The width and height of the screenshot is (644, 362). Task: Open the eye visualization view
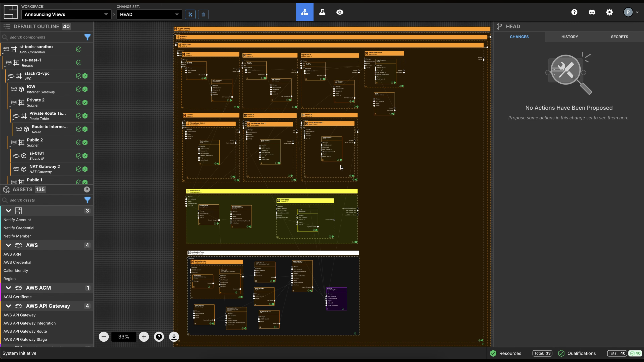(340, 12)
